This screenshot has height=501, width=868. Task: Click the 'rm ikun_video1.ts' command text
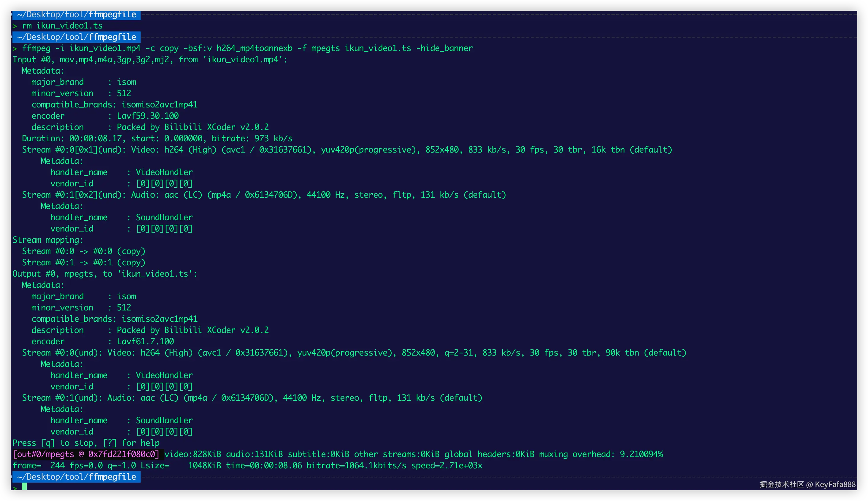click(x=62, y=26)
